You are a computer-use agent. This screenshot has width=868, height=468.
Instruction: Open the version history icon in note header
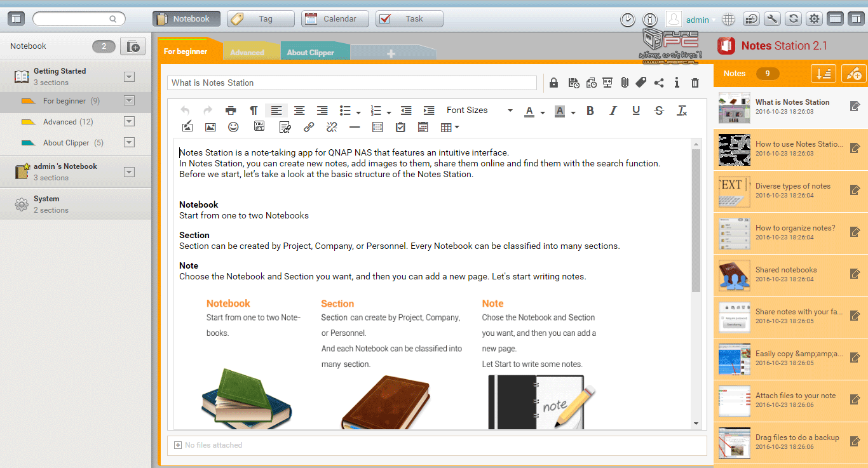591,83
